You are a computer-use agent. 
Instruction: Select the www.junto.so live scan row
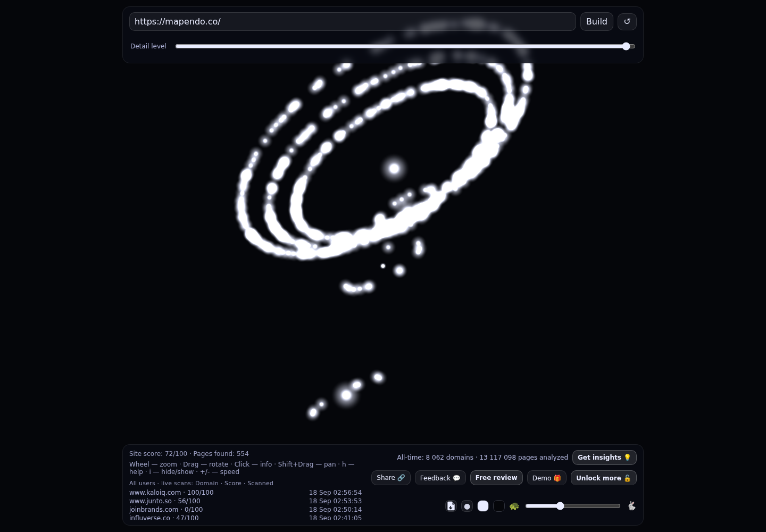pos(245,501)
